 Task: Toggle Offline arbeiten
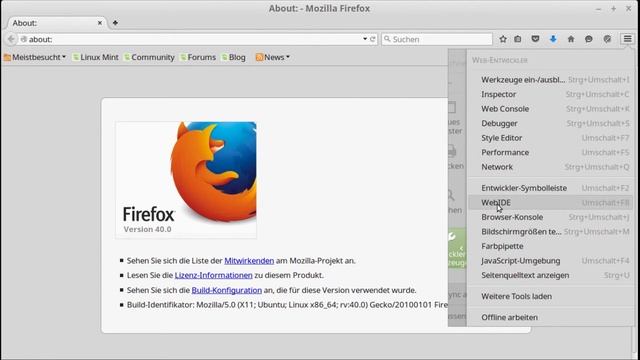[550, 317]
